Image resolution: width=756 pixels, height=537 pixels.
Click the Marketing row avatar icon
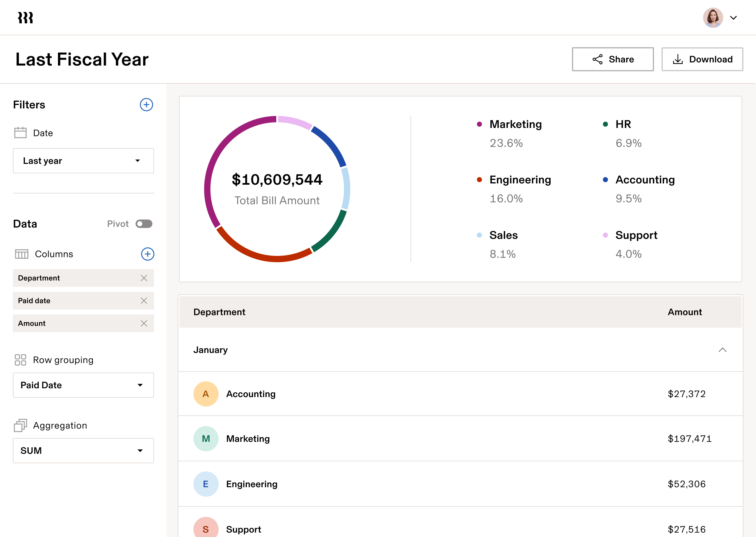[205, 438]
